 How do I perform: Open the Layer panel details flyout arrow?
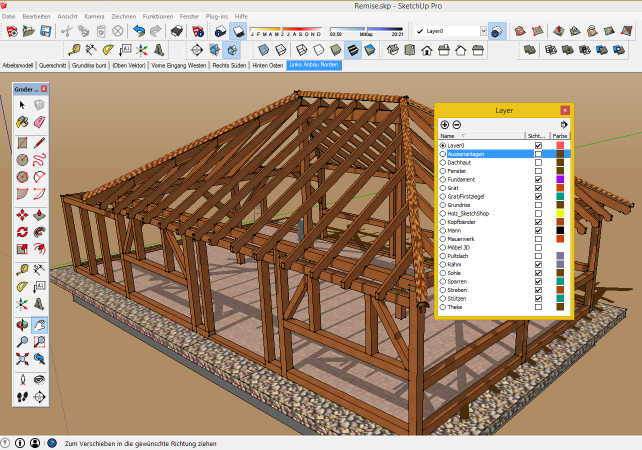(564, 124)
